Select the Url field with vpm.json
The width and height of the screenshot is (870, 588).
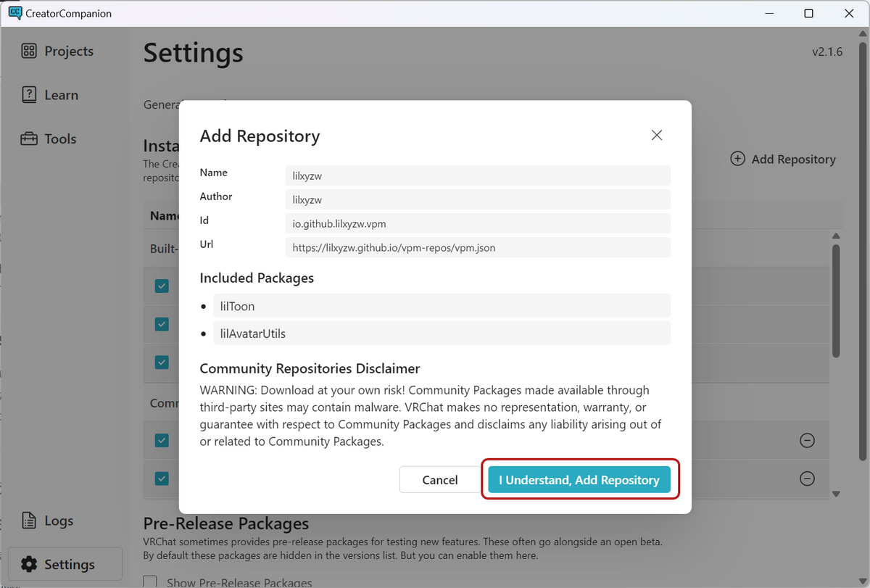click(x=478, y=247)
